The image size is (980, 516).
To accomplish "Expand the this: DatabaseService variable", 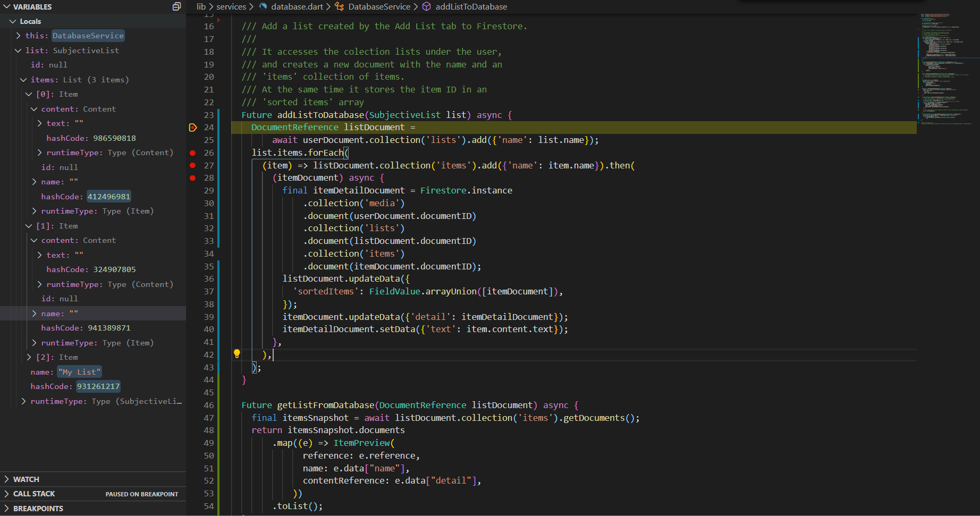I will tap(19, 36).
